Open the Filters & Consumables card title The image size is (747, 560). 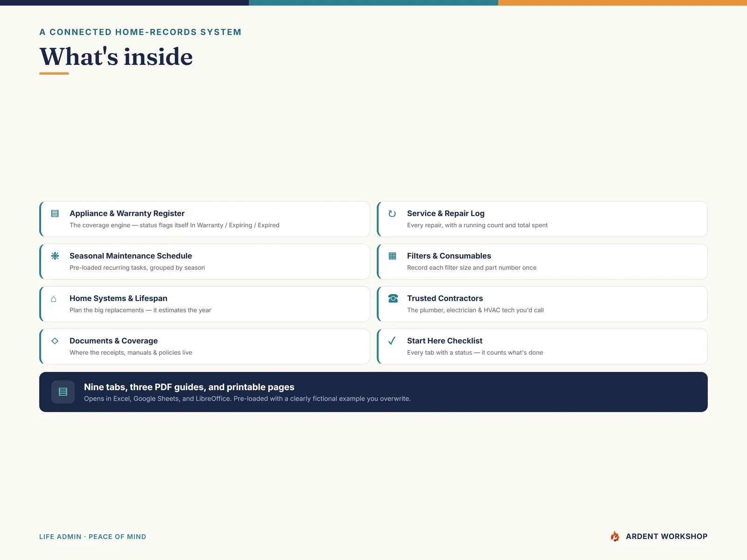449,256
